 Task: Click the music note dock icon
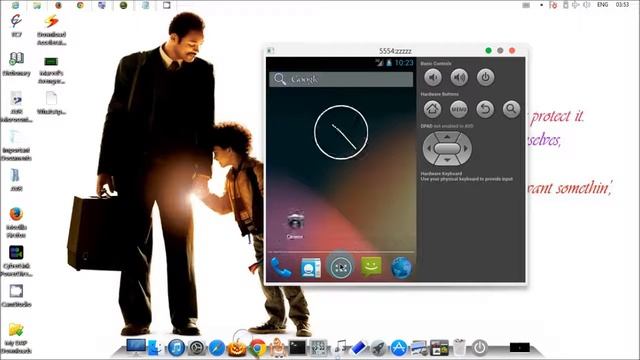[339, 348]
